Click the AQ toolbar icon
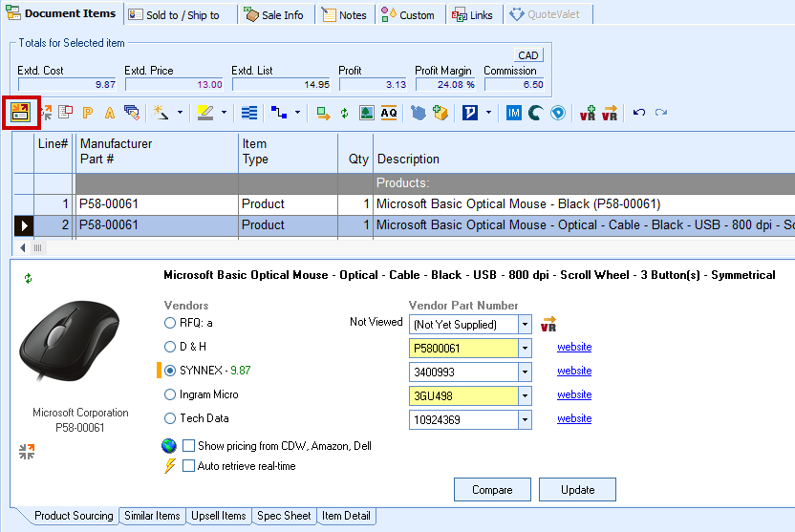 coord(389,113)
